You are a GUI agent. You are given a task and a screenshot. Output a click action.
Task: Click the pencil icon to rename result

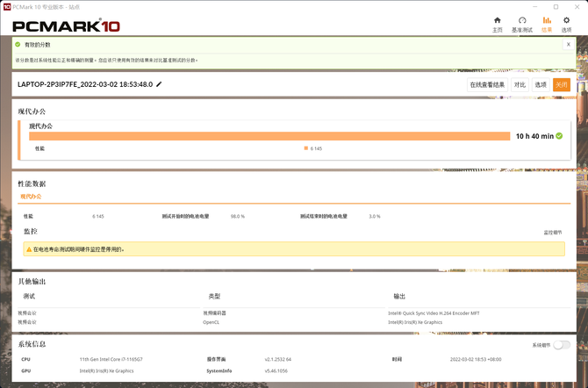click(x=160, y=84)
